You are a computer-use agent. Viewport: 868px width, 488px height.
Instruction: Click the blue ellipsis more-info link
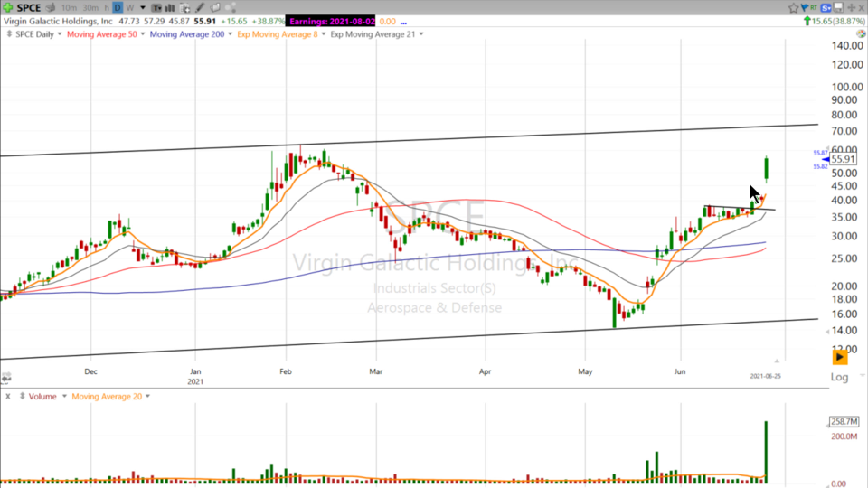(x=403, y=22)
